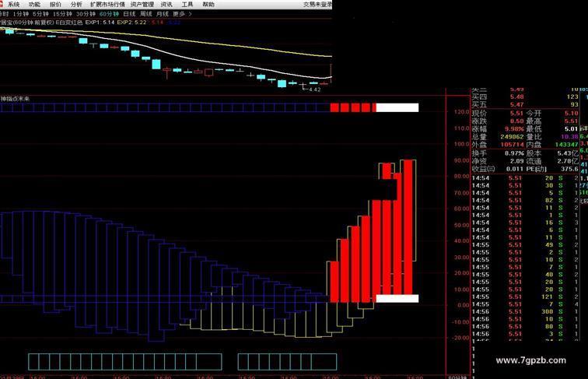588x379 pixels.
Task: Click the 神指点未来 sub-chart indicator label
Action: tap(15, 99)
